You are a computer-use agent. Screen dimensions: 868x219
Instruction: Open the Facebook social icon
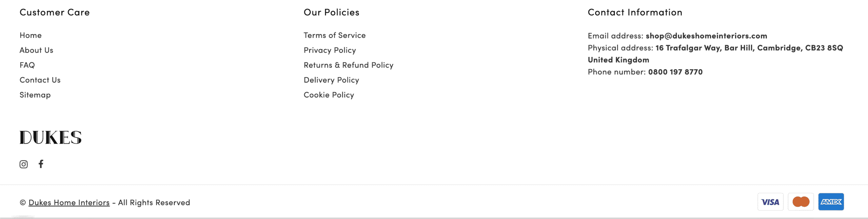pyautogui.click(x=41, y=164)
